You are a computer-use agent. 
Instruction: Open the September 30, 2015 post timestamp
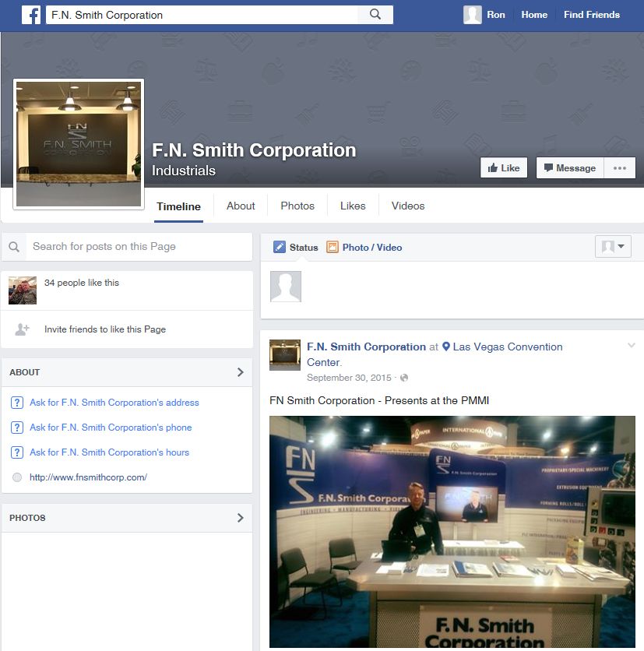point(349,378)
